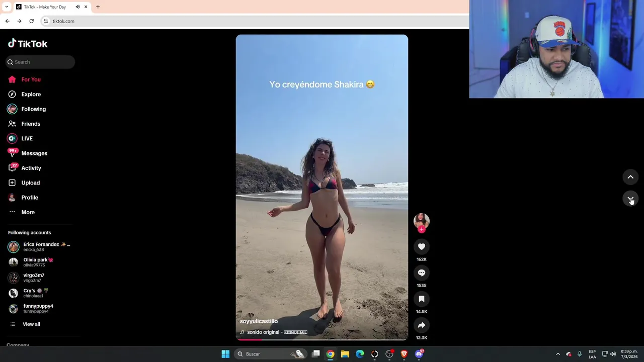Close the TikTok browser tab
Viewport: 644px width, 362px height.
86,7
